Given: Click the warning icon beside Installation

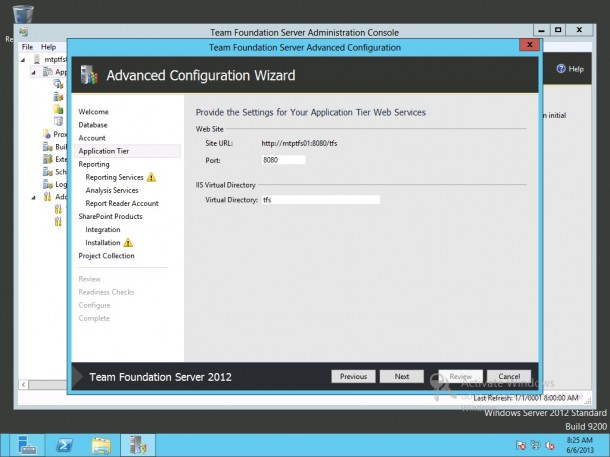Looking at the screenshot, I should coord(128,243).
